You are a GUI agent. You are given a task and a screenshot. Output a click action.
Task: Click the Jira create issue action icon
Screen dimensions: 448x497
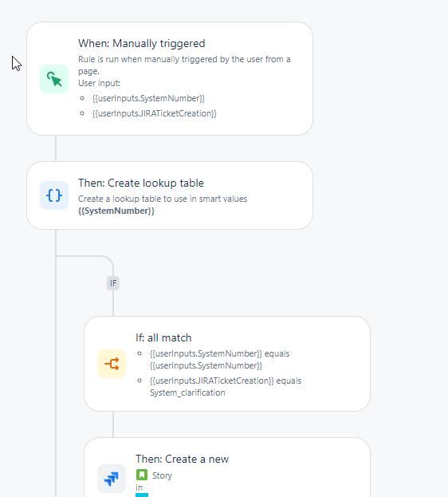point(112,479)
